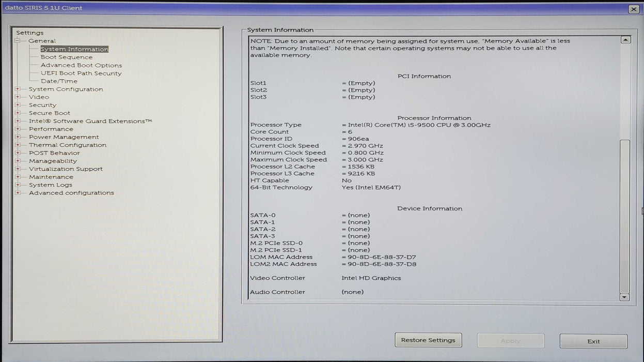Expand the Video settings node
The width and height of the screenshot is (644, 362).
click(18, 97)
